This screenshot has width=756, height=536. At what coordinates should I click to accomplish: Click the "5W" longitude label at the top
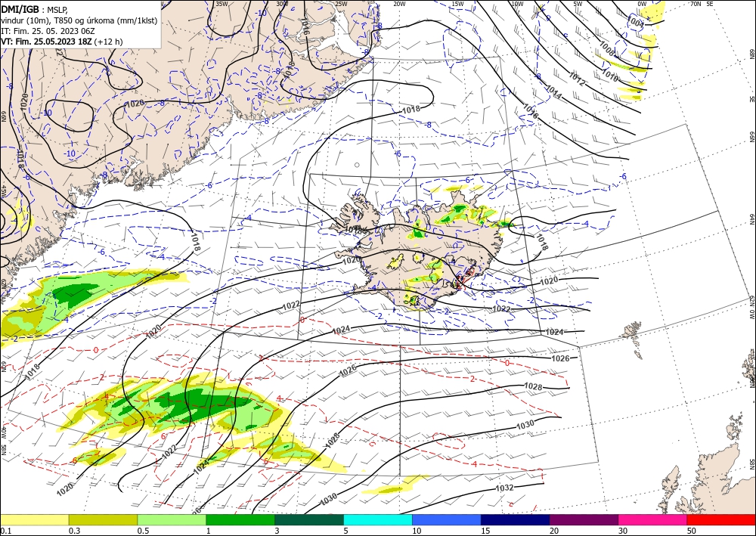578,4
